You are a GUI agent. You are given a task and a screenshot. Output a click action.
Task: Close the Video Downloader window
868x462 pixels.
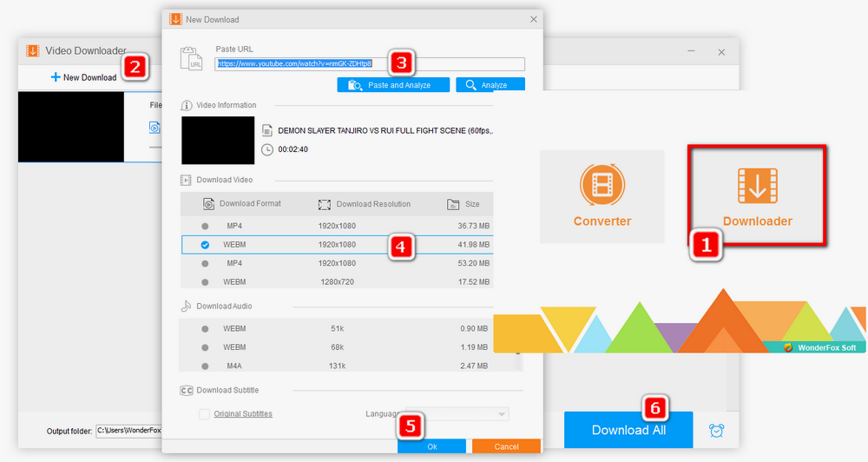pos(721,52)
